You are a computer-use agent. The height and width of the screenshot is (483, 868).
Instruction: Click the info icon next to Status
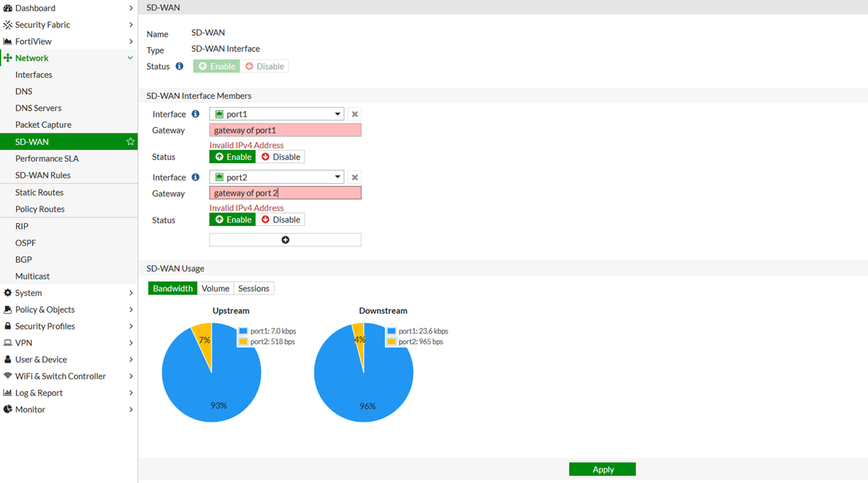[x=180, y=66]
